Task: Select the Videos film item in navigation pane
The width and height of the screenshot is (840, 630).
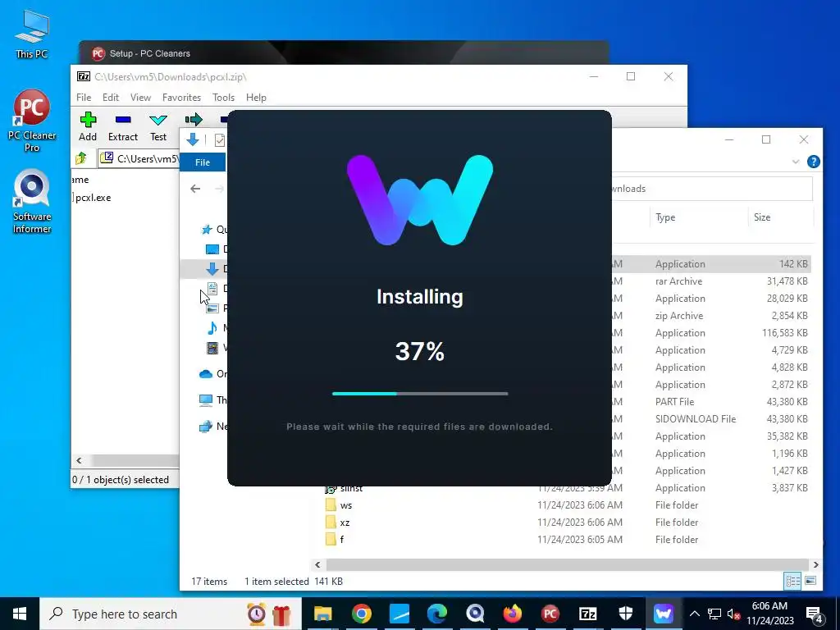Action: [x=212, y=348]
